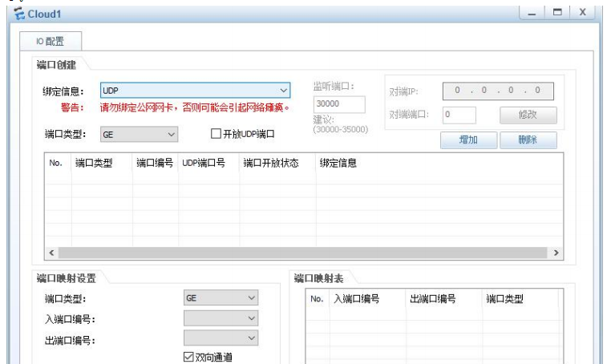The image size is (611, 364).
Task: Click the 端口编号 column header
Action: click(x=155, y=163)
